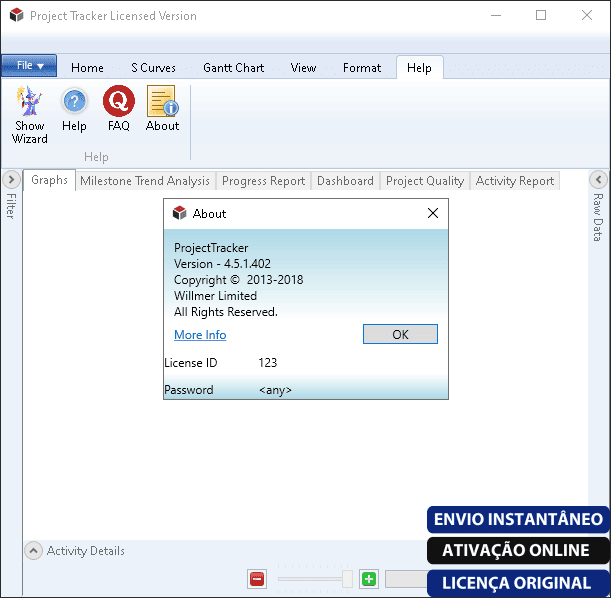Image resolution: width=611 pixels, height=598 pixels.
Task: Follow the More Info link
Action: click(200, 335)
